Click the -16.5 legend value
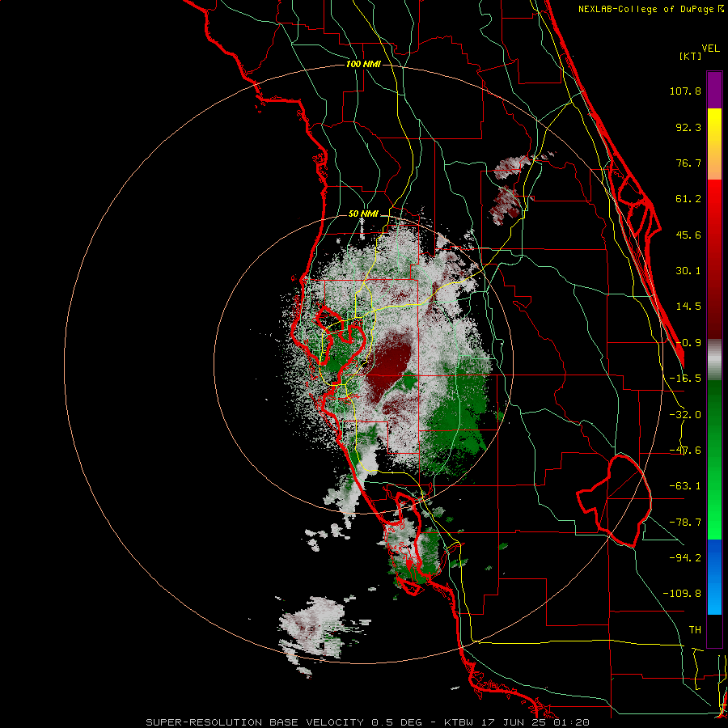Image resolution: width=728 pixels, height=728 pixels. pyautogui.click(x=685, y=379)
